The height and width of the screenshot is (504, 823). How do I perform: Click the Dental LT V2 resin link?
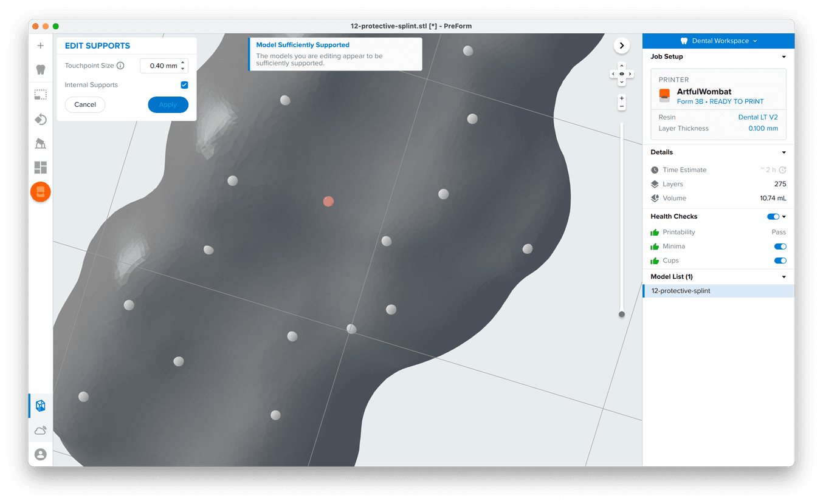[757, 117]
